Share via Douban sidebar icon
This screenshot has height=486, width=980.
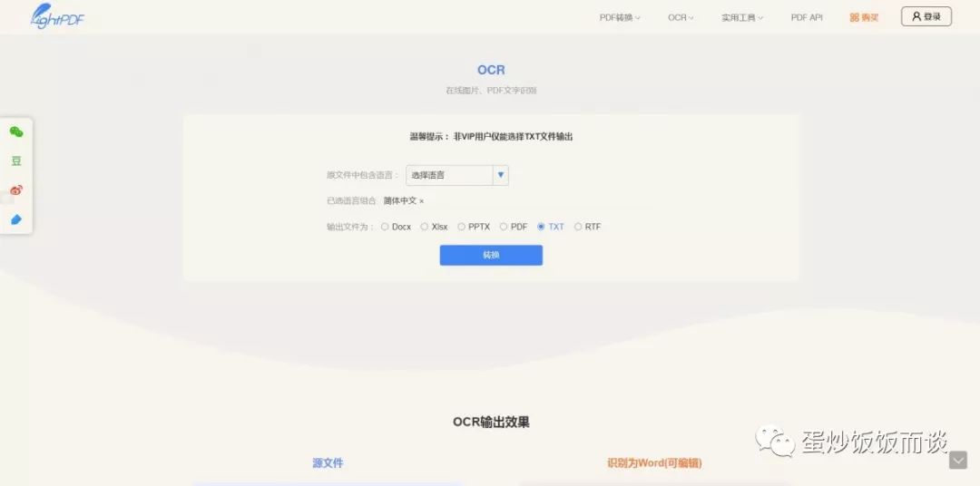pos(16,161)
